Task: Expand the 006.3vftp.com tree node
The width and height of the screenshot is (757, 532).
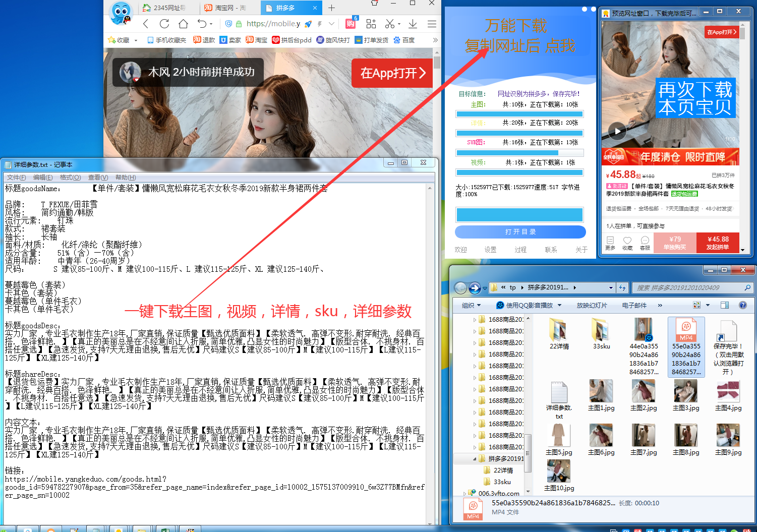Action: (x=464, y=494)
